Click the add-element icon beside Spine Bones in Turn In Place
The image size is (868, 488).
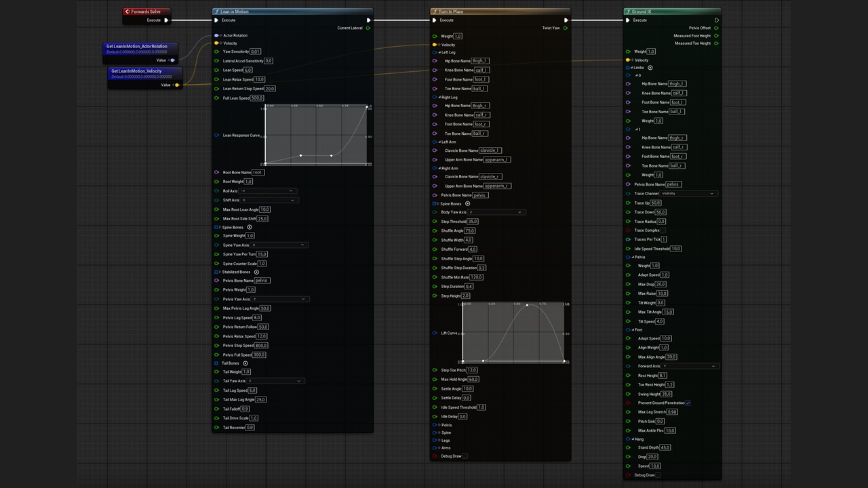[467, 203]
